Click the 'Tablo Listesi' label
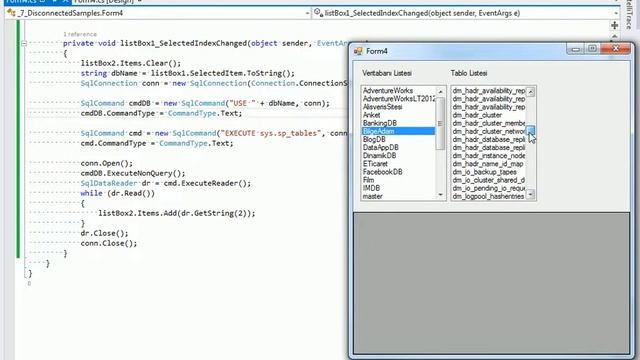This screenshot has width=640, height=360. [x=469, y=73]
